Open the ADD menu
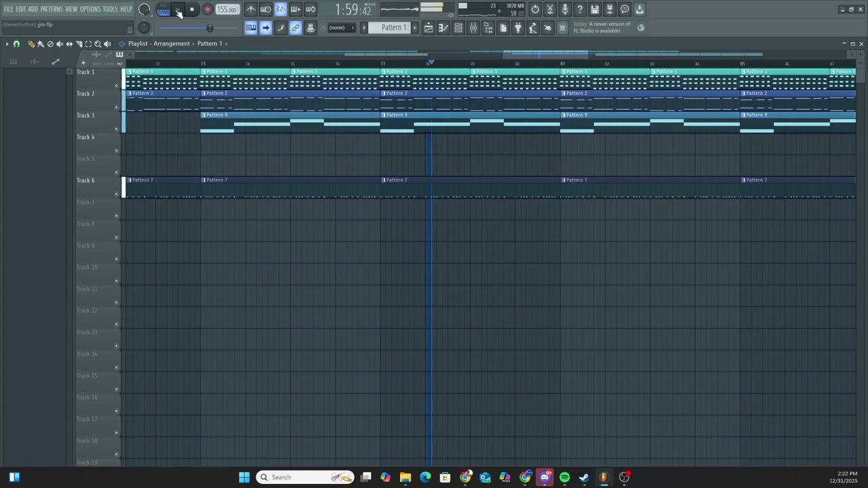Screen dimensions: 868x488 click(x=33, y=9)
